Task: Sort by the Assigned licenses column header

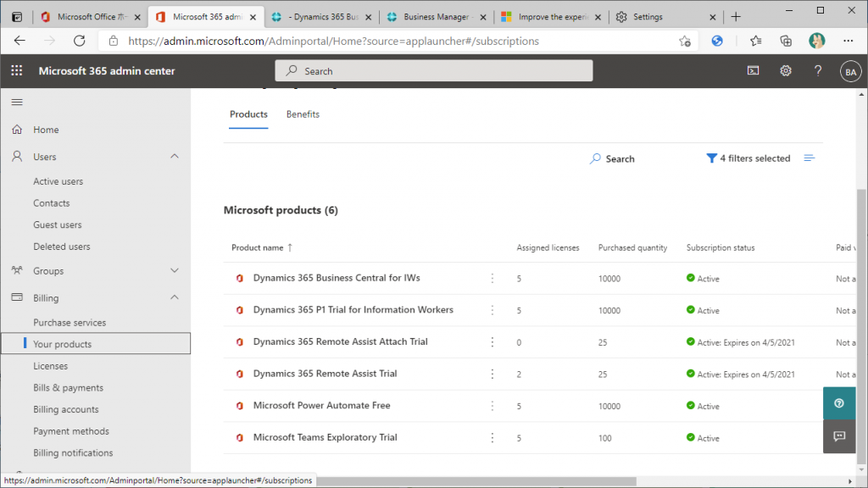Action: pyautogui.click(x=548, y=248)
